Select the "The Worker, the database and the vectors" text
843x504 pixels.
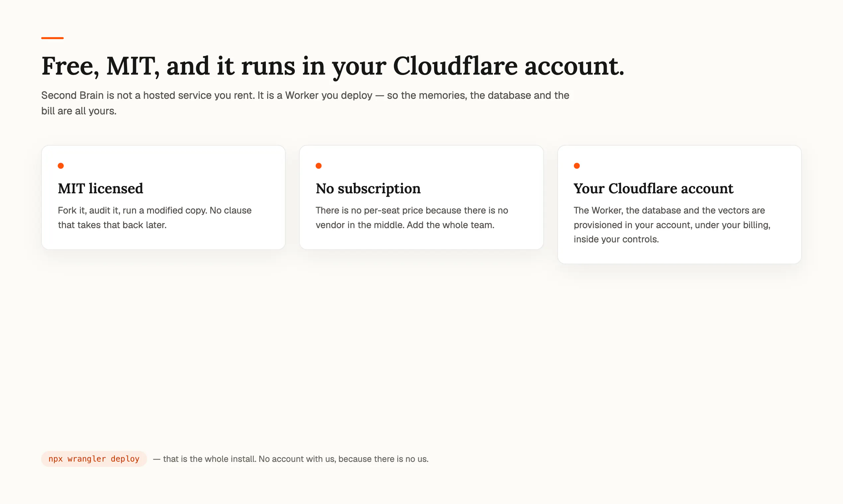(672, 225)
